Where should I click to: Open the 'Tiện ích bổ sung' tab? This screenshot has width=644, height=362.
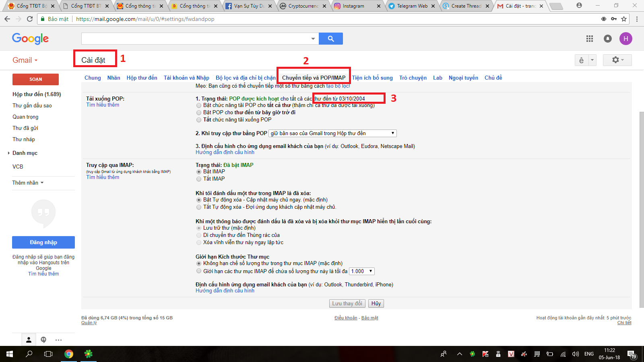point(372,78)
